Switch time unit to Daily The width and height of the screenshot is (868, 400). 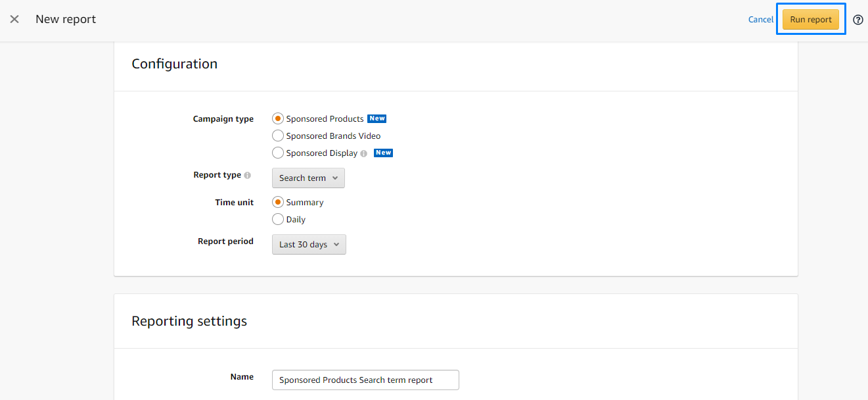coord(278,220)
